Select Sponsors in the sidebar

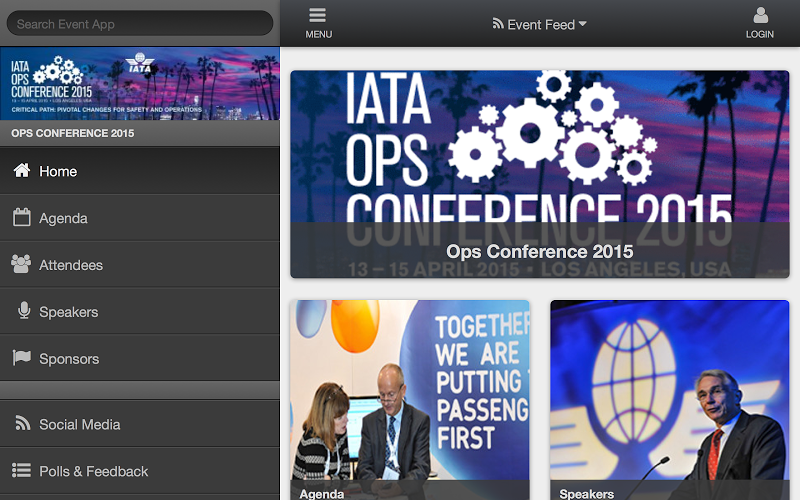click(140, 358)
